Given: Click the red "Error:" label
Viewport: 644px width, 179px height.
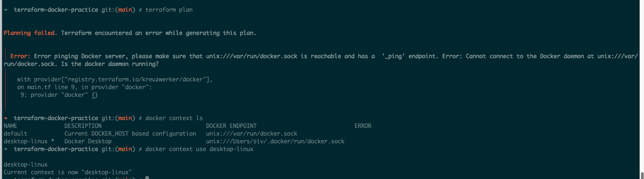Looking at the screenshot, I should [x=20, y=56].
